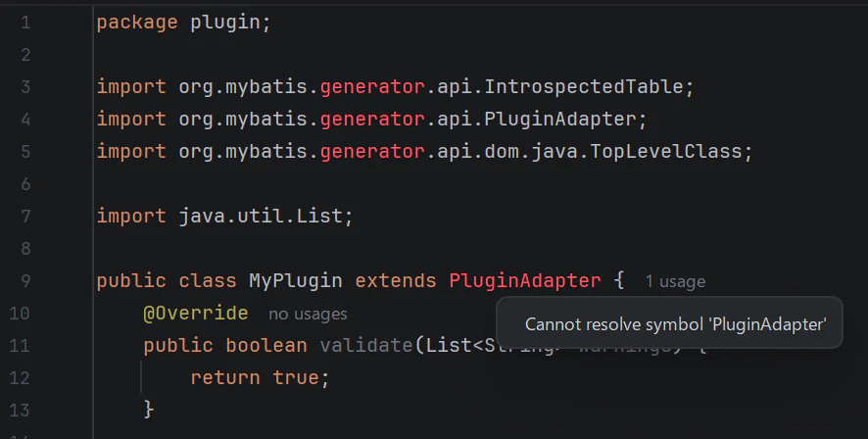868x439 pixels.
Task: Click the @Override annotation
Action: (195, 313)
